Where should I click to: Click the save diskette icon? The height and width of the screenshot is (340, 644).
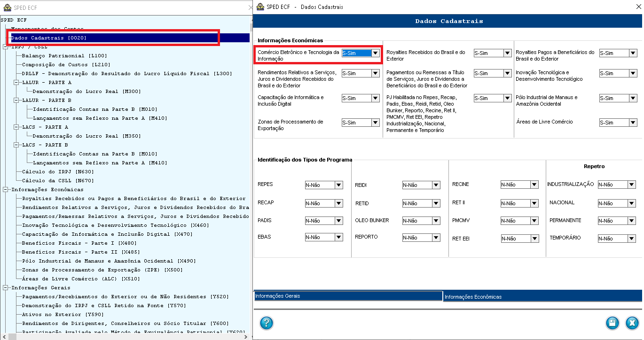click(x=612, y=323)
